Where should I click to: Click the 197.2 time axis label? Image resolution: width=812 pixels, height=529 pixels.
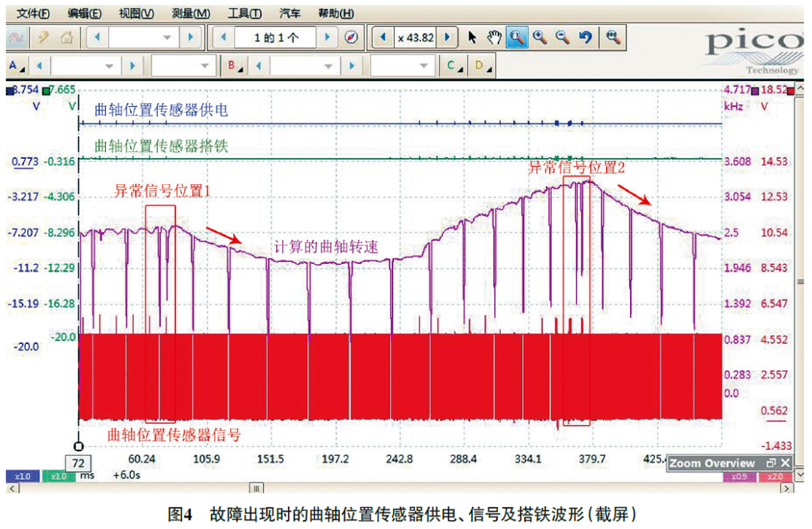click(335, 459)
